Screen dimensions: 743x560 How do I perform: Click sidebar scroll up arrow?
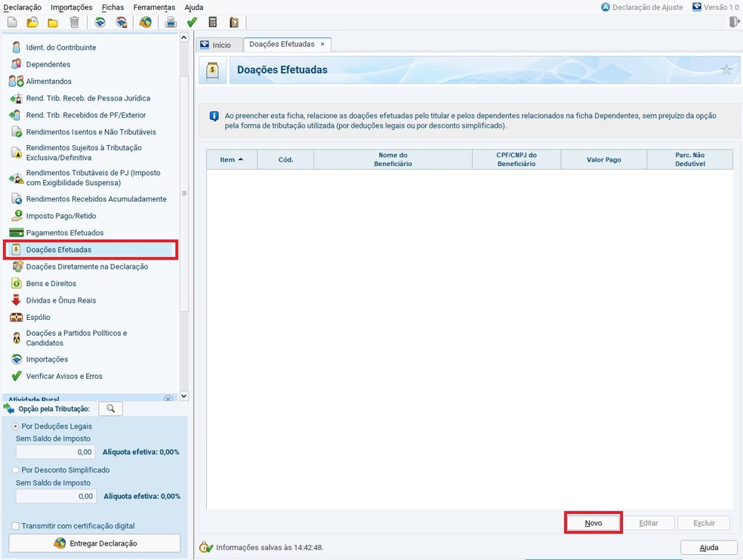[183, 38]
